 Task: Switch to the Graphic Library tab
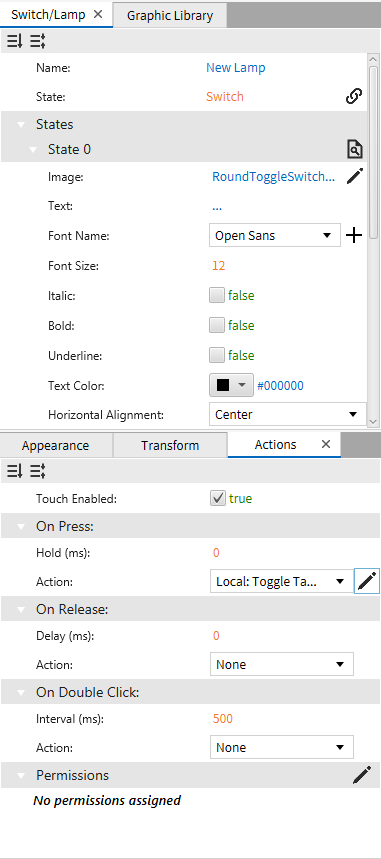(x=170, y=15)
